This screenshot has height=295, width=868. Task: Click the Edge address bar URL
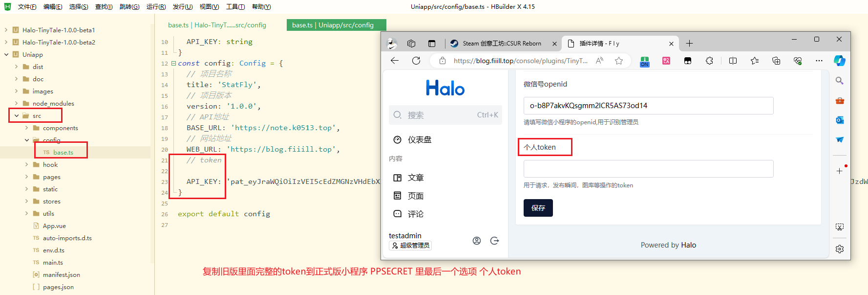pyautogui.click(x=520, y=61)
